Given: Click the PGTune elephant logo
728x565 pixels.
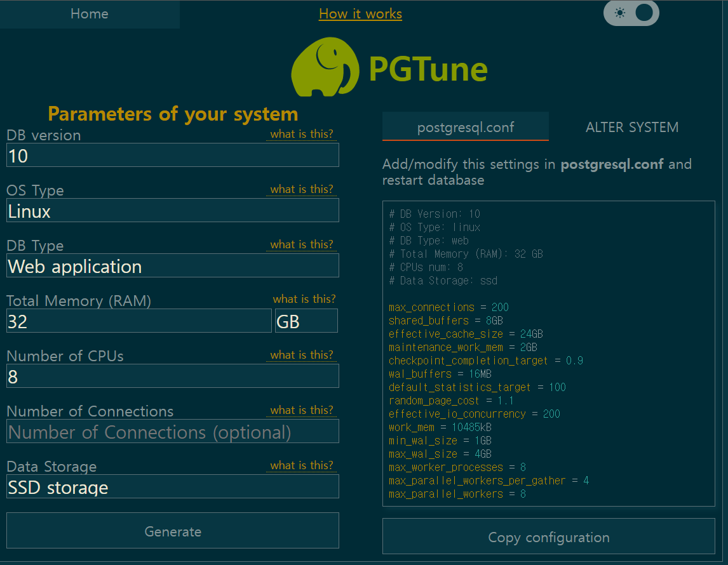Looking at the screenshot, I should [325, 67].
